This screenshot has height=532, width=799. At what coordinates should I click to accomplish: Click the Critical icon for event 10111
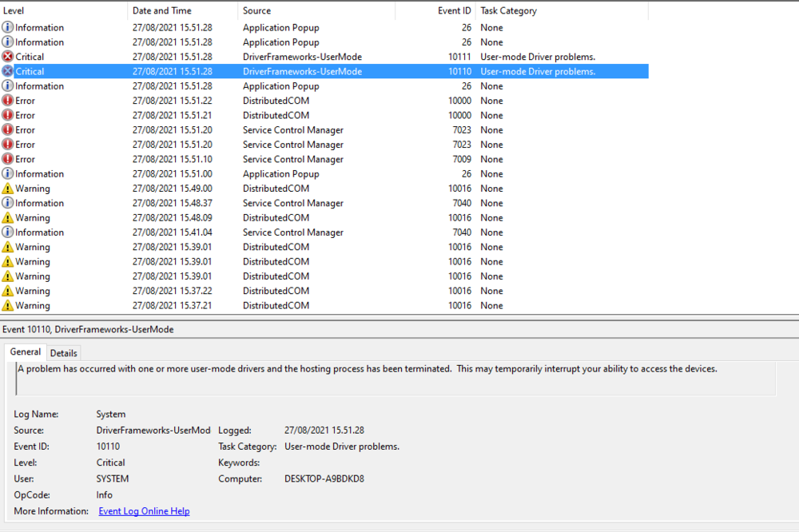point(8,57)
